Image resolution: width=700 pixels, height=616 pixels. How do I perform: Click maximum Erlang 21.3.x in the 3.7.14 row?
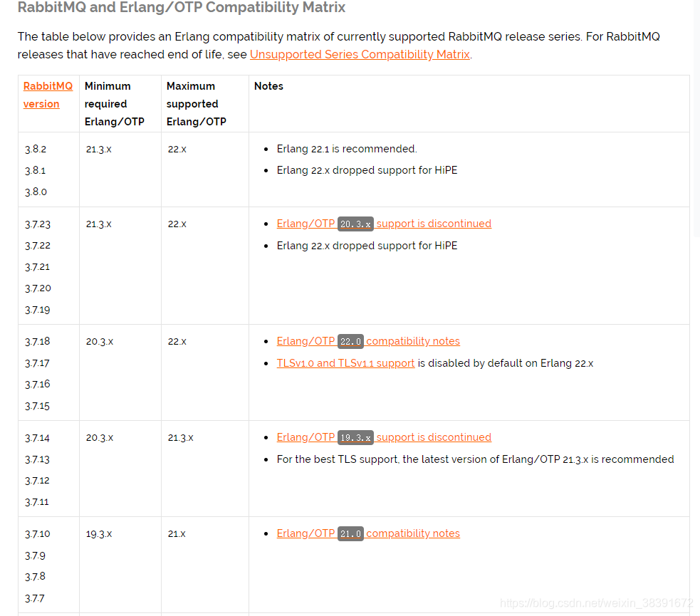181,438
